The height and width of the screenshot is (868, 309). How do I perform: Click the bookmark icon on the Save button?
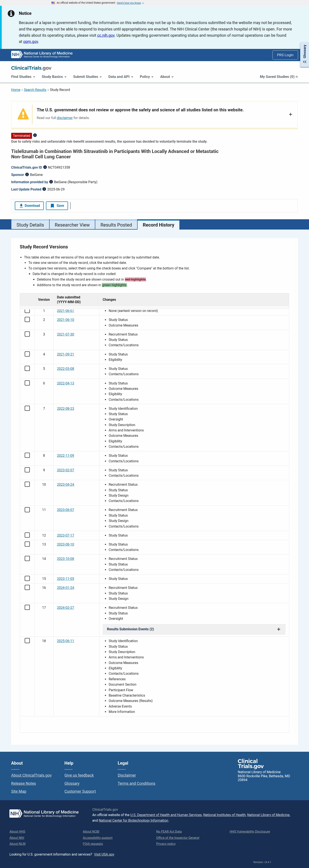(x=53, y=206)
